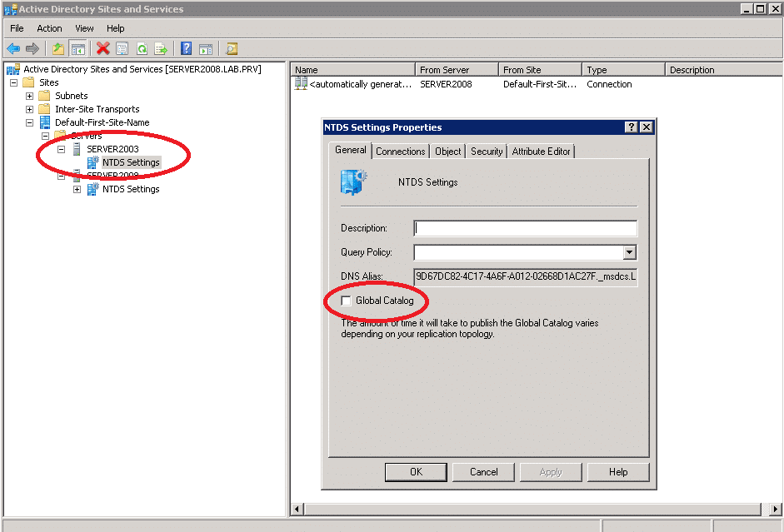Click the Up One Level folder icon
This screenshot has width=784, height=532.
click(58, 48)
